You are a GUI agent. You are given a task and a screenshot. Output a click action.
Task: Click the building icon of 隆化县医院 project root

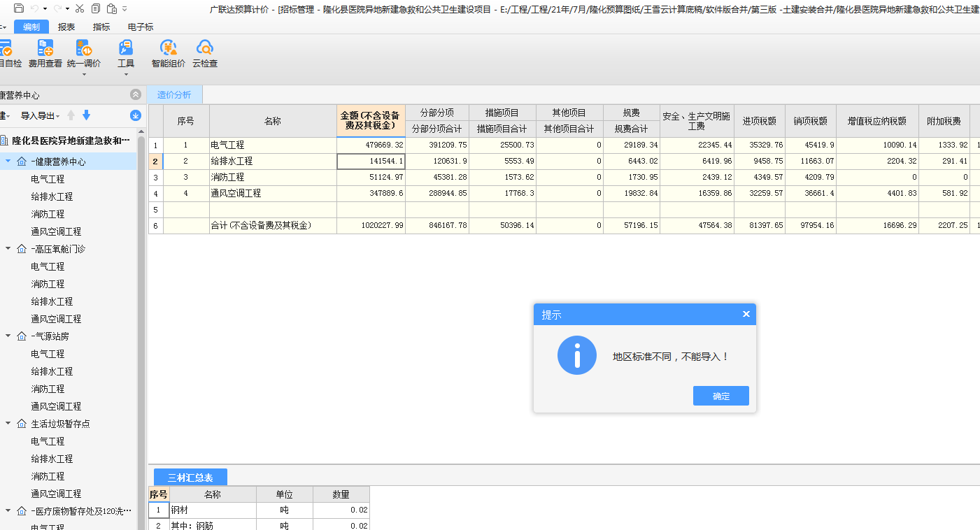[x=3, y=141]
